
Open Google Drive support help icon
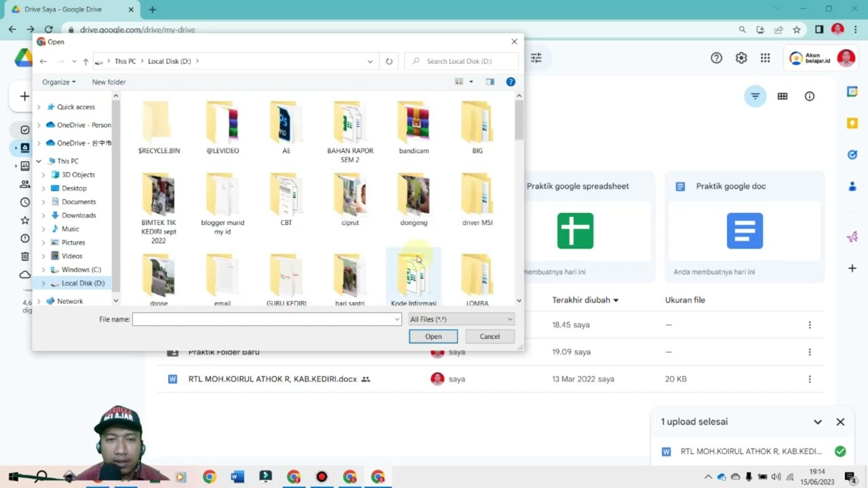click(x=716, y=58)
